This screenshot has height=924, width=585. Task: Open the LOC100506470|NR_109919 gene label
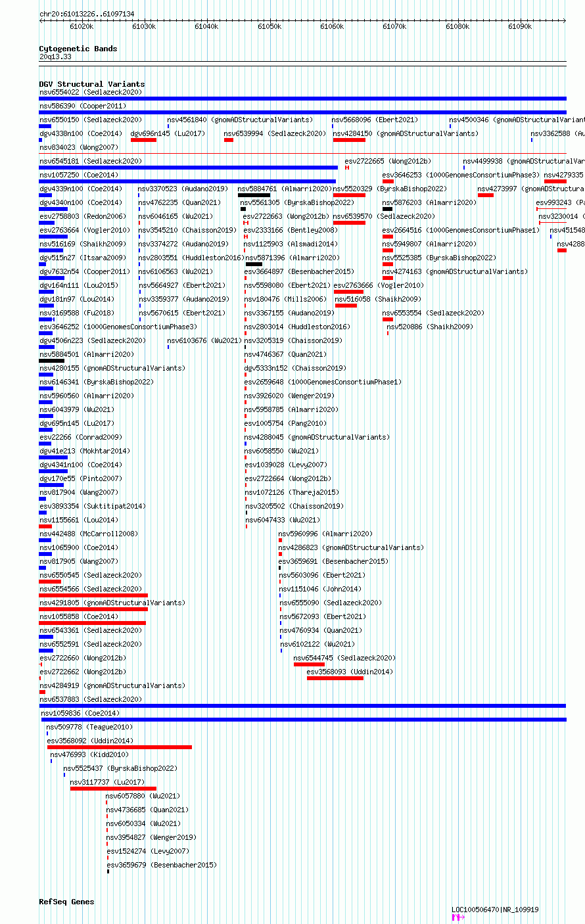495,910
